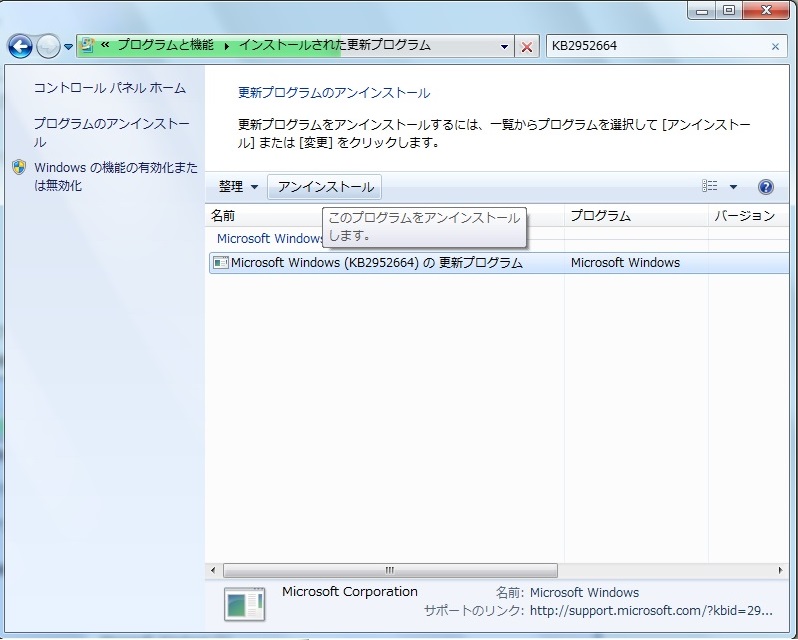The image size is (798, 640).
Task: Select インストールされた更新プログラム breadcrumb
Action: pos(334,45)
